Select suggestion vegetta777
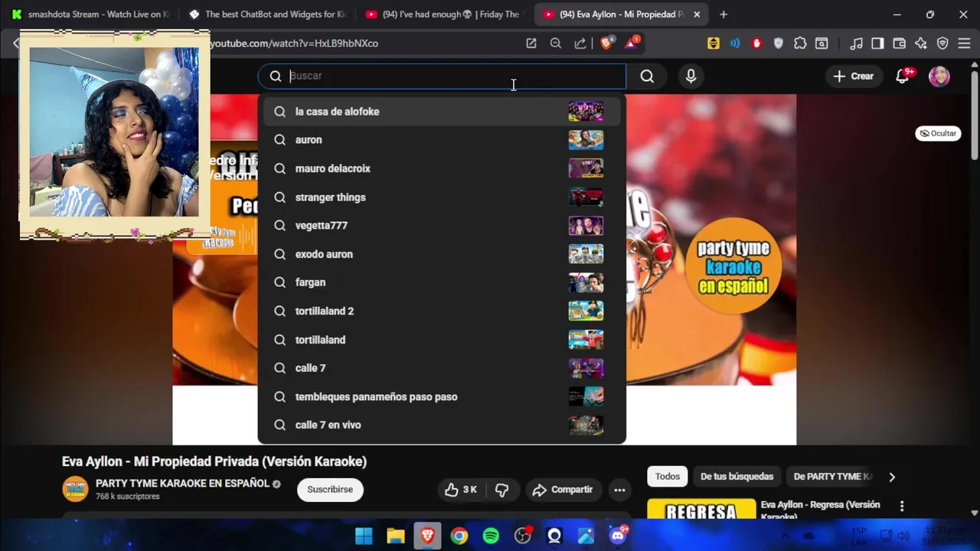The image size is (980, 551). 442,226
